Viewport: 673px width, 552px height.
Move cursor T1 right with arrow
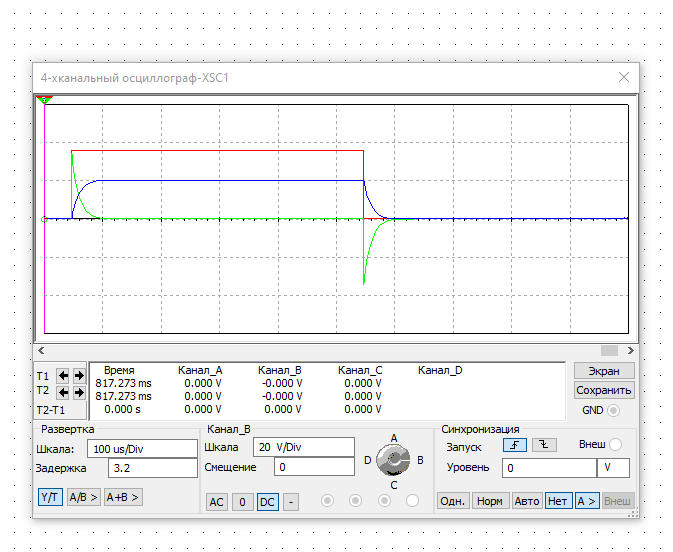tap(79, 376)
